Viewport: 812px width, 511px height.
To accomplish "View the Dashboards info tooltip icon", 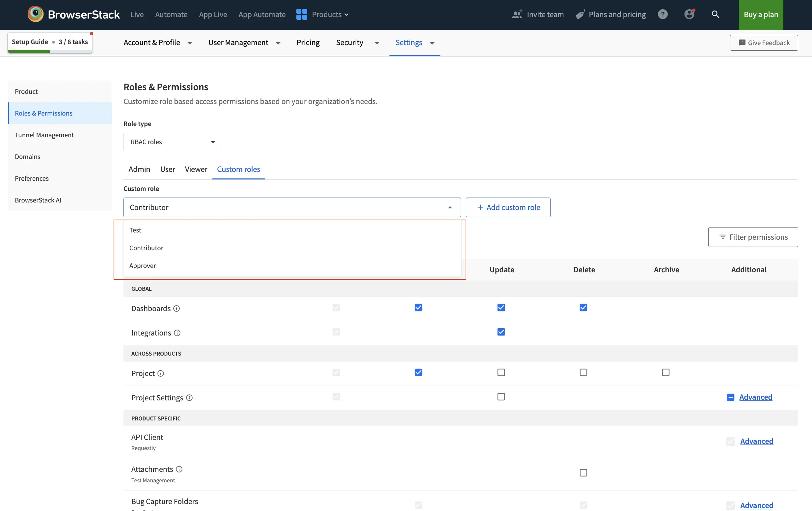I will click(177, 309).
